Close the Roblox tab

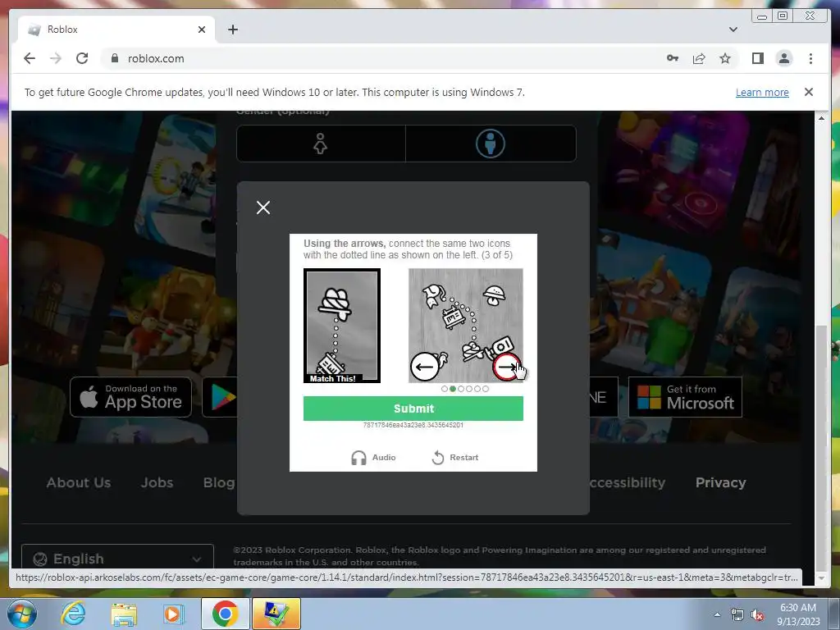point(202,30)
